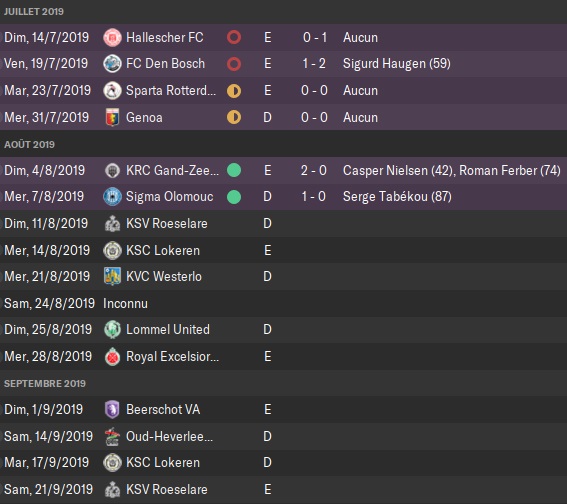
Task: Click the Royal Excelsior red logo
Action: [112, 356]
